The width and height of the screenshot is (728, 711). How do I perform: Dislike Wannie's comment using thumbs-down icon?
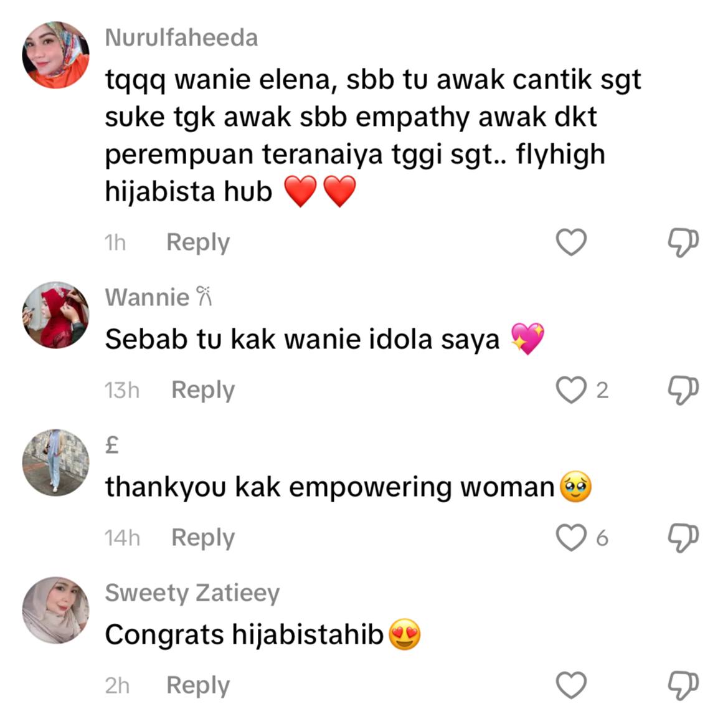[x=683, y=390]
